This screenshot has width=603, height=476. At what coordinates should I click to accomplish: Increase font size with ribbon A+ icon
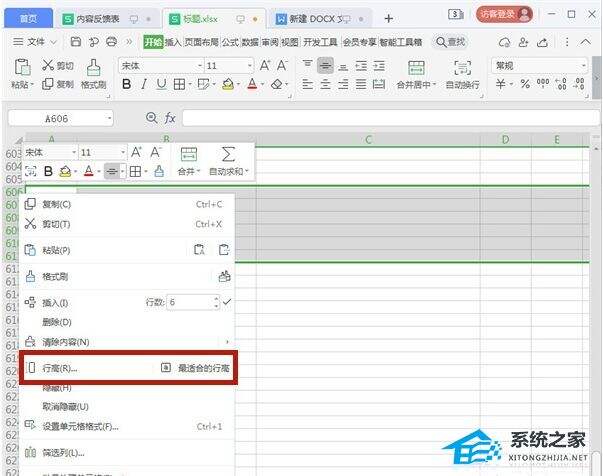click(x=265, y=65)
